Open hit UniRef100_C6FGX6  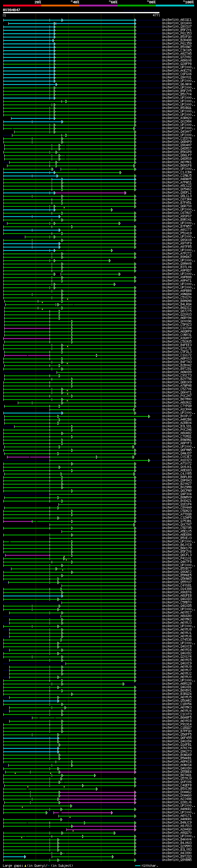(x=177, y=74)
